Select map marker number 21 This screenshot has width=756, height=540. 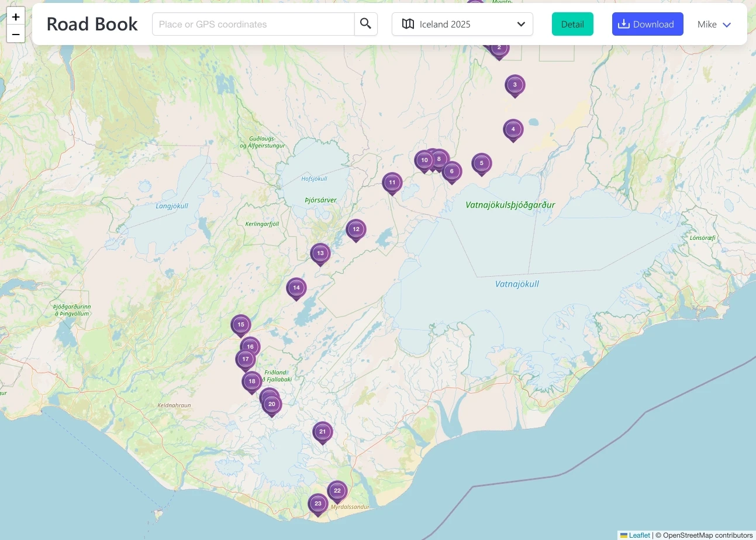[x=322, y=432]
